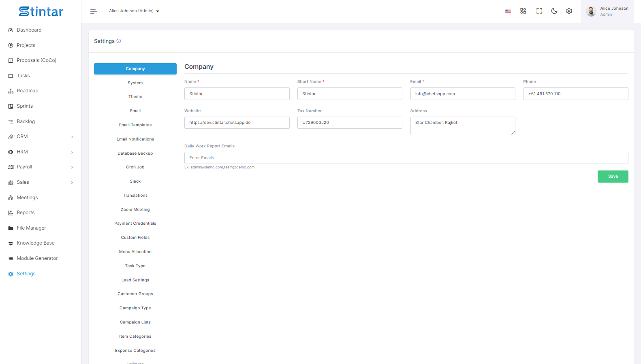Expand the CRM submenu chevron
The width and height of the screenshot is (641, 364).
tap(72, 137)
